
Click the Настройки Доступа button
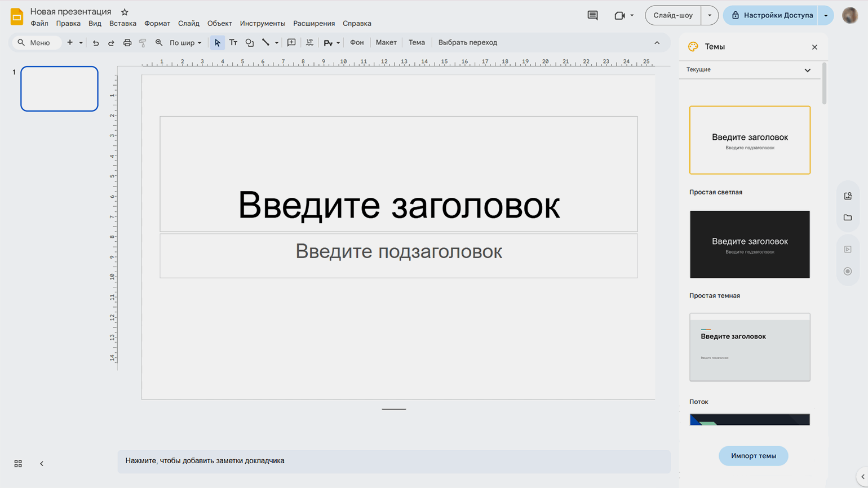tap(772, 15)
